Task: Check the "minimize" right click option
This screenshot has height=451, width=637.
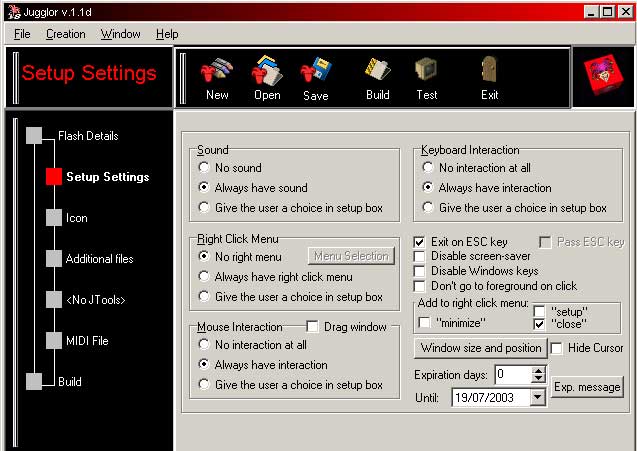Action: coord(425,323)
